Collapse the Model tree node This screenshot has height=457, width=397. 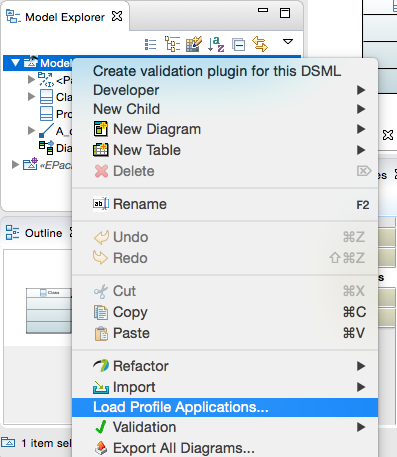[x=15, y=63]
